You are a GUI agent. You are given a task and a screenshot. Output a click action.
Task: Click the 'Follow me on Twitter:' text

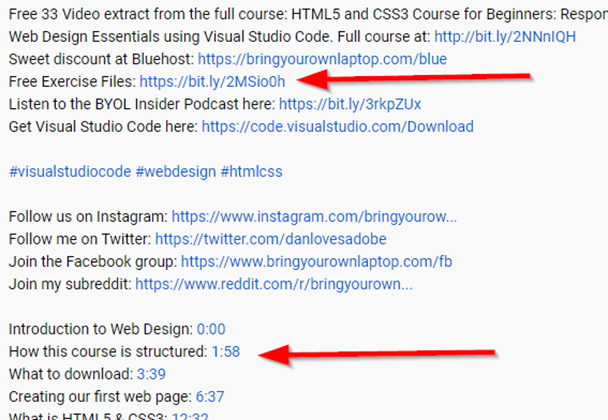pos(80,239)
